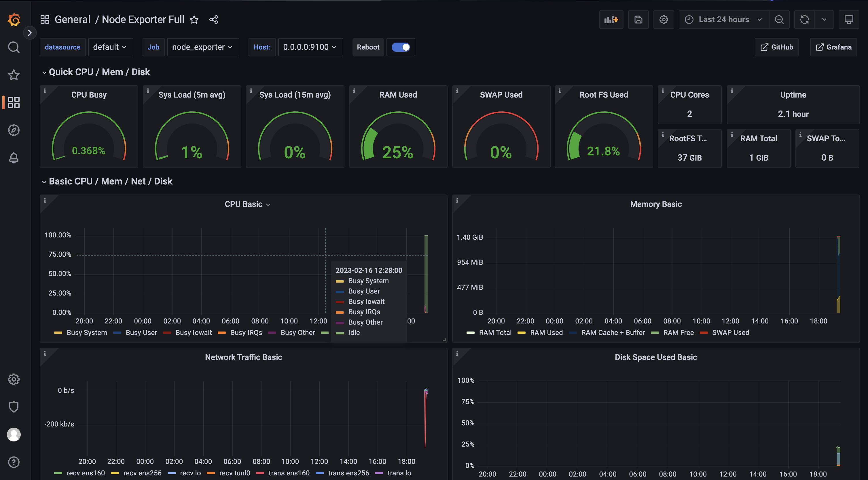Refresh the dashboard
Screen dimensions: 868x480
point(805,20)
